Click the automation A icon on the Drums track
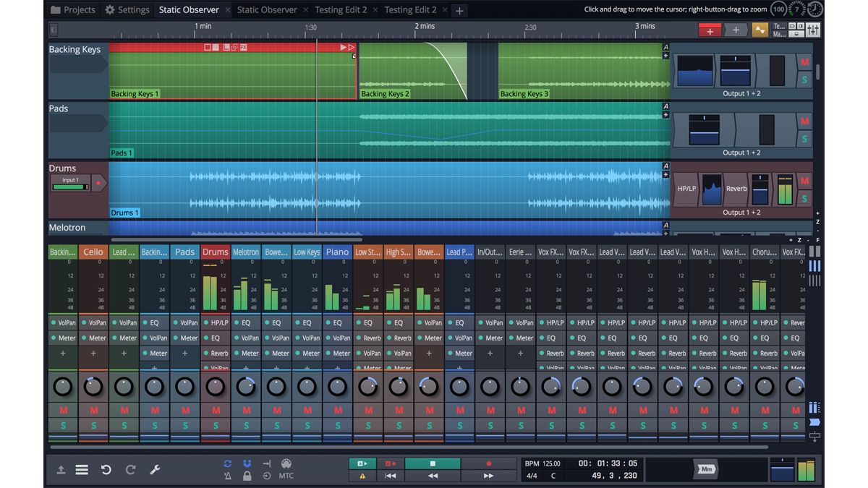Image resolution: width=868 pixels, height=488 pixels. pyautogui.click(x=665, y=165)
